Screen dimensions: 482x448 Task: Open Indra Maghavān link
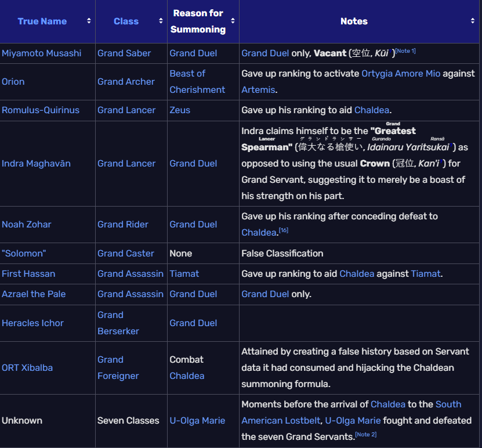click(x=37, y=164)
